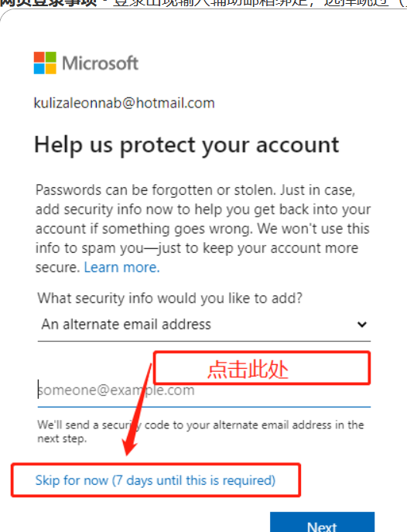This screenshot has height=532, width=407.
Task: Click the red '点击此处' annotation box
Action: [262, 368]
